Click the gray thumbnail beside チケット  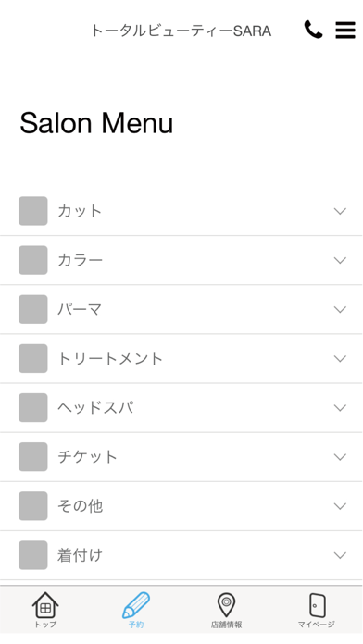[x=33, y=457]
